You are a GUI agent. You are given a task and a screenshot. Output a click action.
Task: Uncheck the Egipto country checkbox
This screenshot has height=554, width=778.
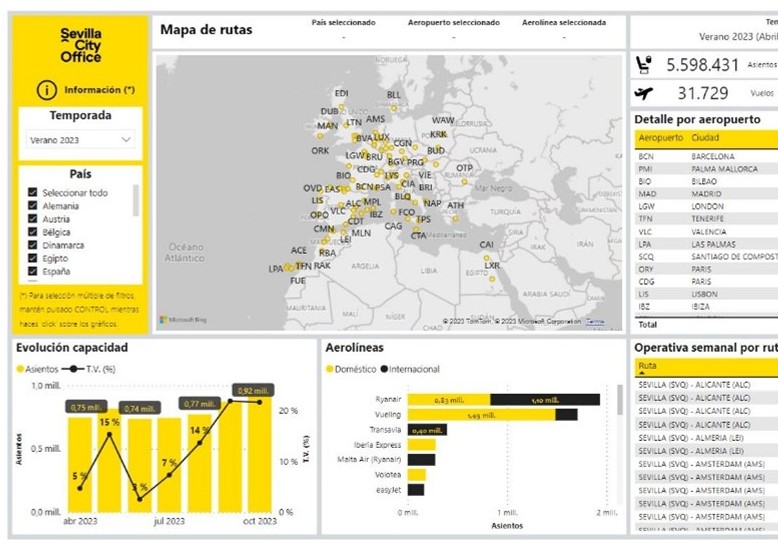point(33,258)
